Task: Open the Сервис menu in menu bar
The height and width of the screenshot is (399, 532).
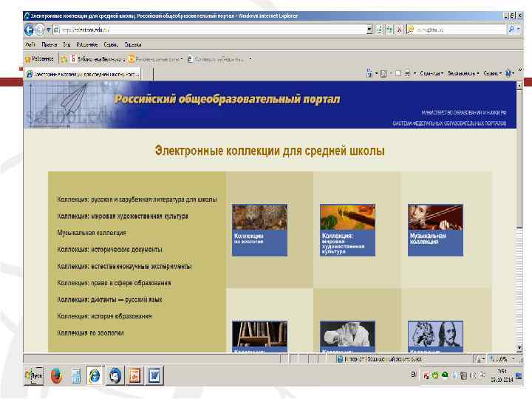Action: tap(111, 44)
